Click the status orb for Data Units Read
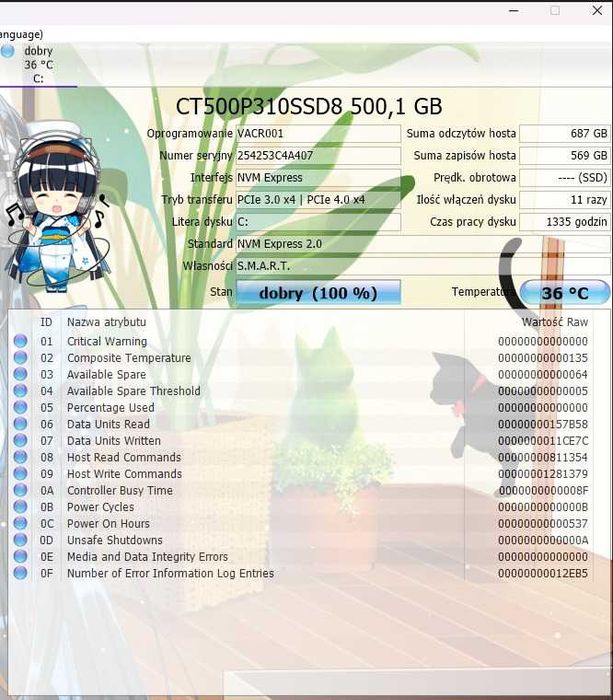Screen dimensions: 613x700 tap(20, 424)
